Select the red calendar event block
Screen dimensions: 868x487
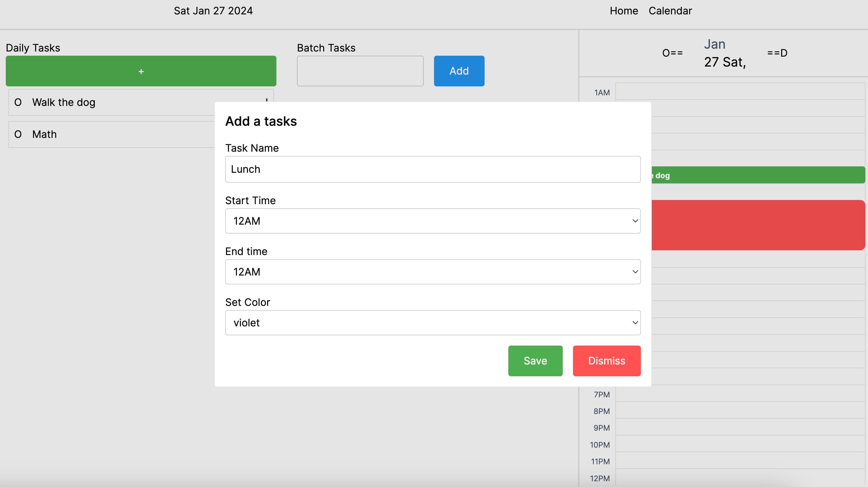click(758, 225)
